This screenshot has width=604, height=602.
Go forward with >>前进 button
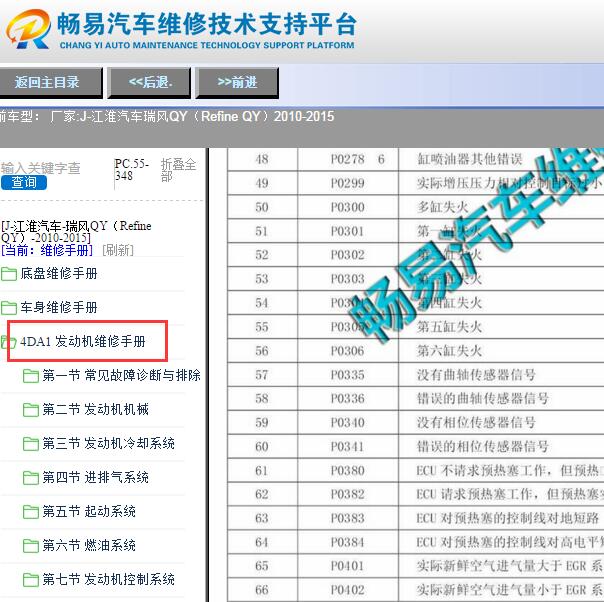[x=237, y=82]
